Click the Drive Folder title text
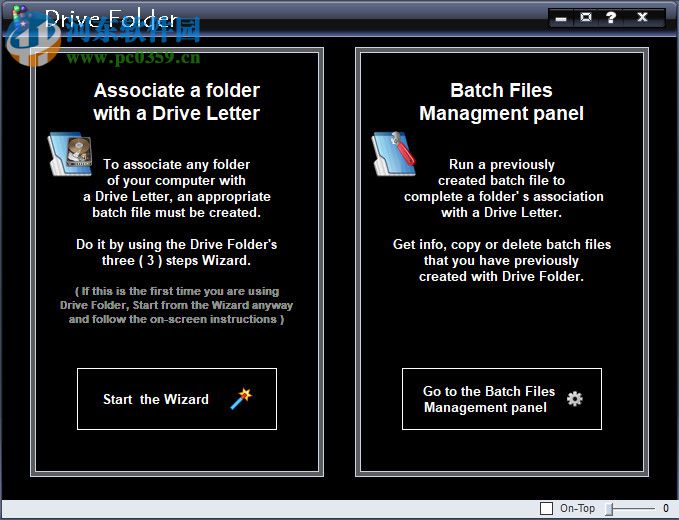 coord(111,19)
